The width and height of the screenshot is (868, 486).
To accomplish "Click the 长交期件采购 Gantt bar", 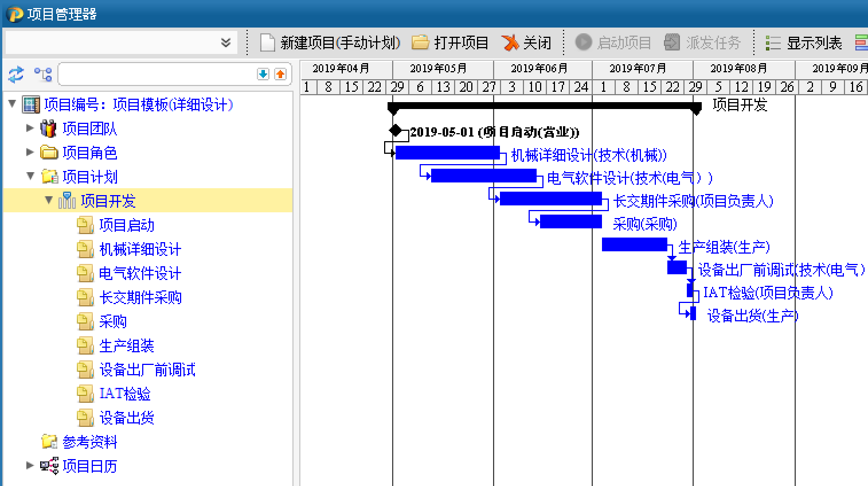I will point(551,199).
